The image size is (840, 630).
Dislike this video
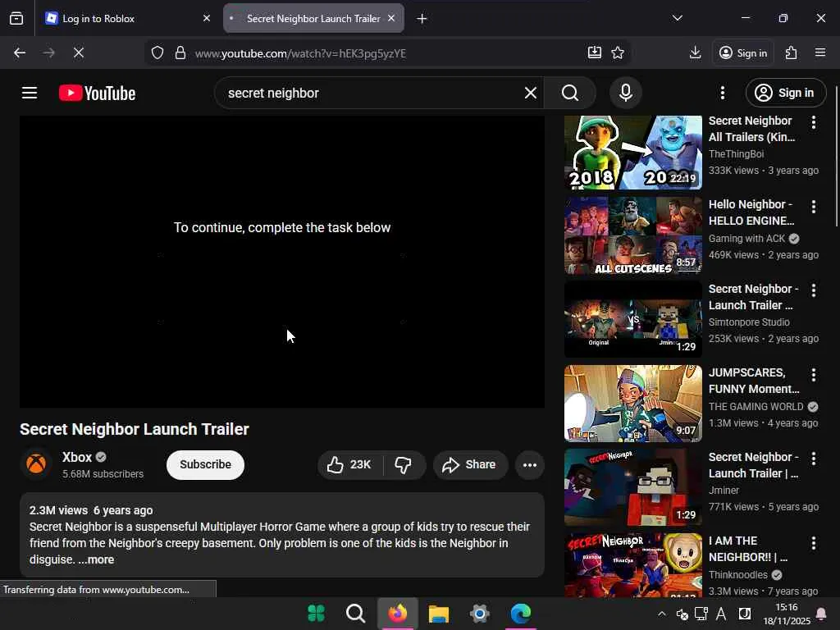point(404,464)
